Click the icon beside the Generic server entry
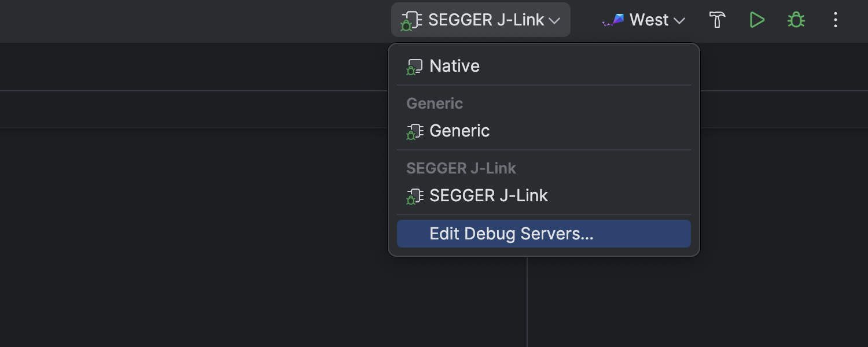The width and height of the screenshot is (868, 347). [414, 131]
